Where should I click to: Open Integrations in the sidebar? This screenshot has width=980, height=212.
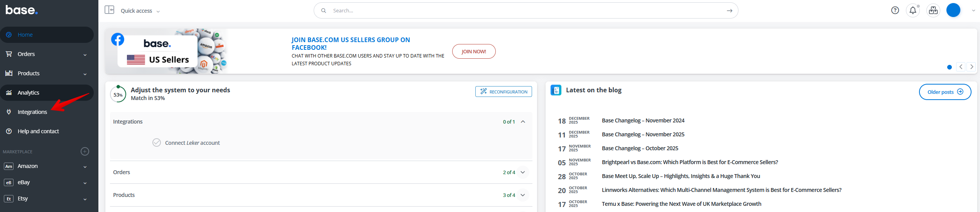(32, 112)
